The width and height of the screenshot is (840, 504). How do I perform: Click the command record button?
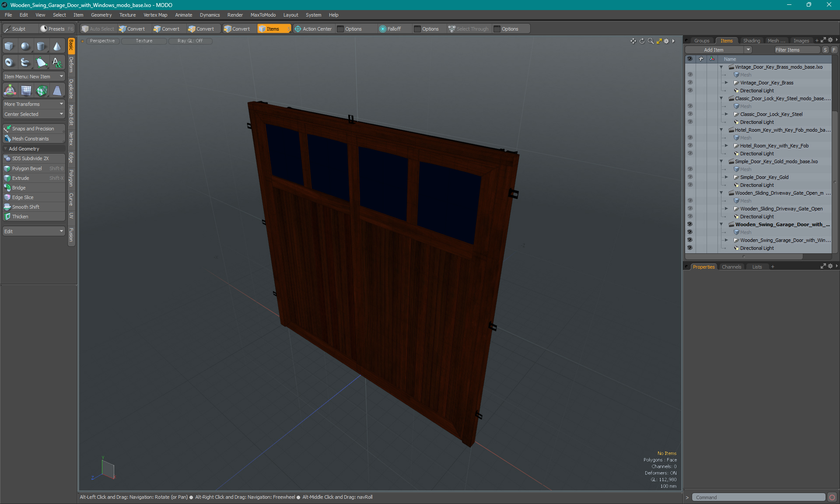(832, 497)
